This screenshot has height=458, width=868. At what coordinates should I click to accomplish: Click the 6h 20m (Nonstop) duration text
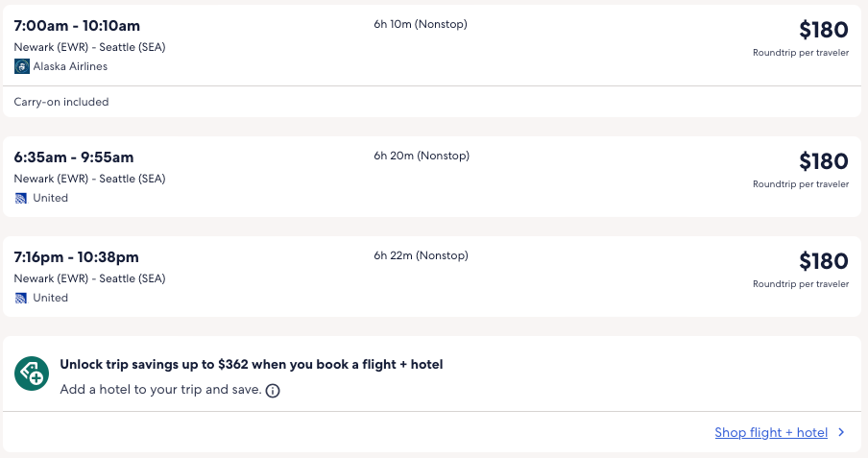(422, 156)
